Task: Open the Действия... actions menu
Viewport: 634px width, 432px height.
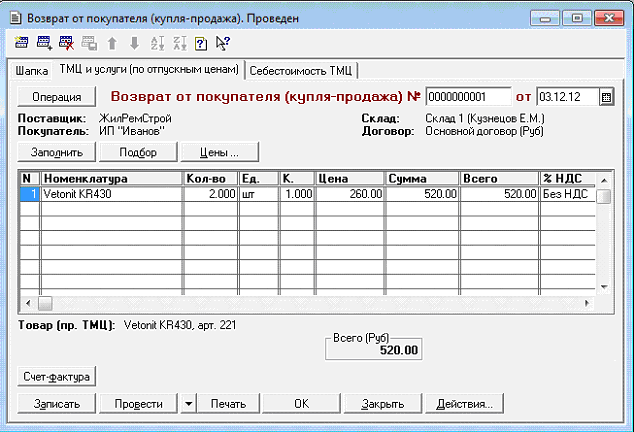Action: (465, 404)
